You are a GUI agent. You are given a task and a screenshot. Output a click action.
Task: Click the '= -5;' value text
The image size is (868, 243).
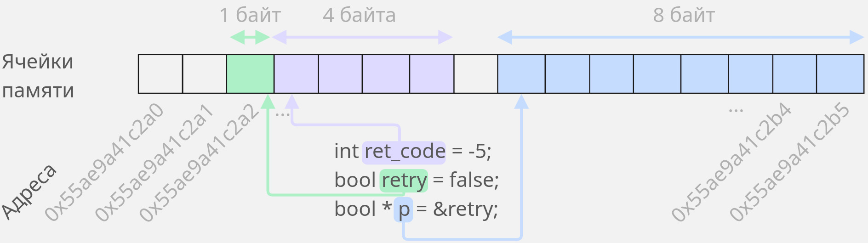click(472, 151)
